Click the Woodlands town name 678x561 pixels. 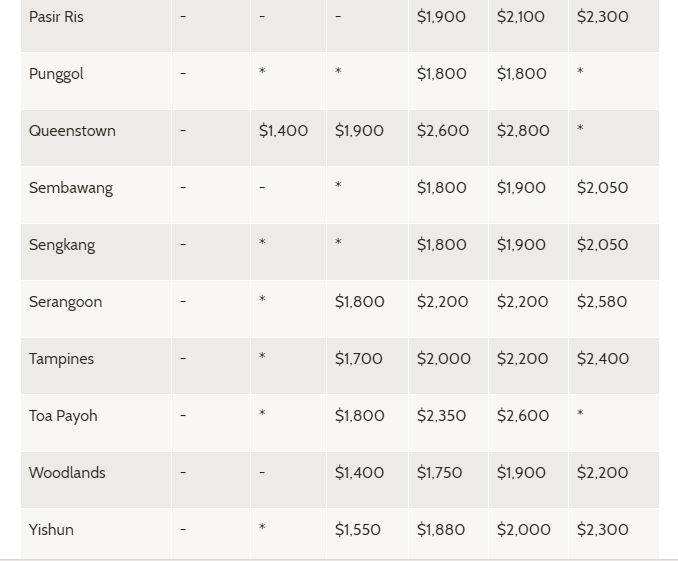(x=67, y=473)
